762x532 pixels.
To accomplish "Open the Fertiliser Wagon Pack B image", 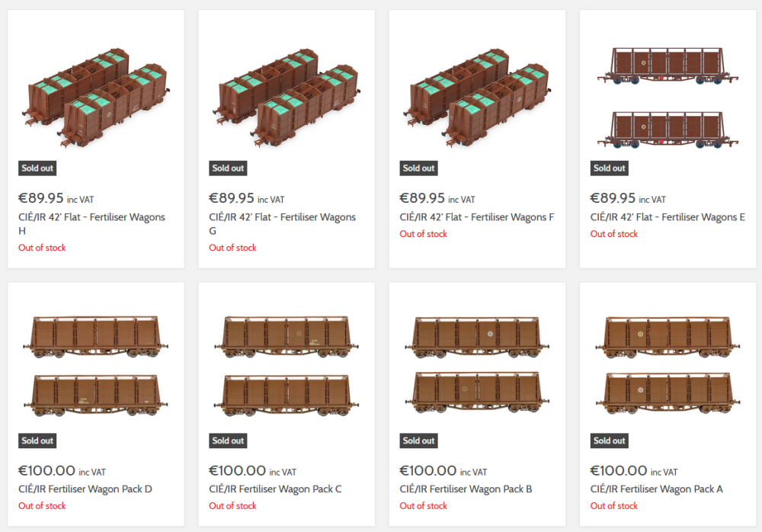I will click(x=477, y=366).
